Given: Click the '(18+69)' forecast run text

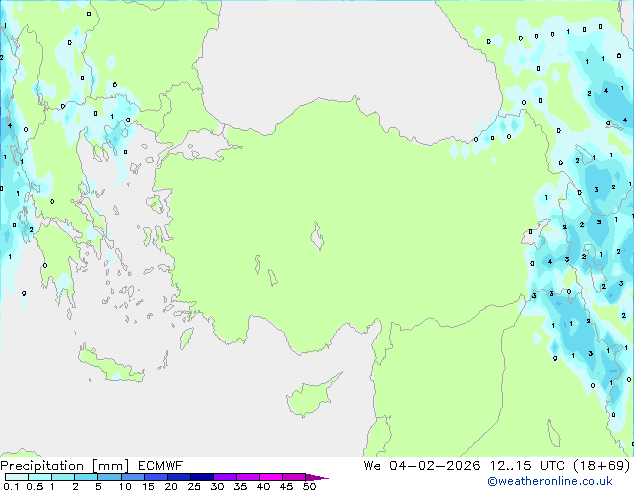Looking at the screenshot, I should pos(602,466).
